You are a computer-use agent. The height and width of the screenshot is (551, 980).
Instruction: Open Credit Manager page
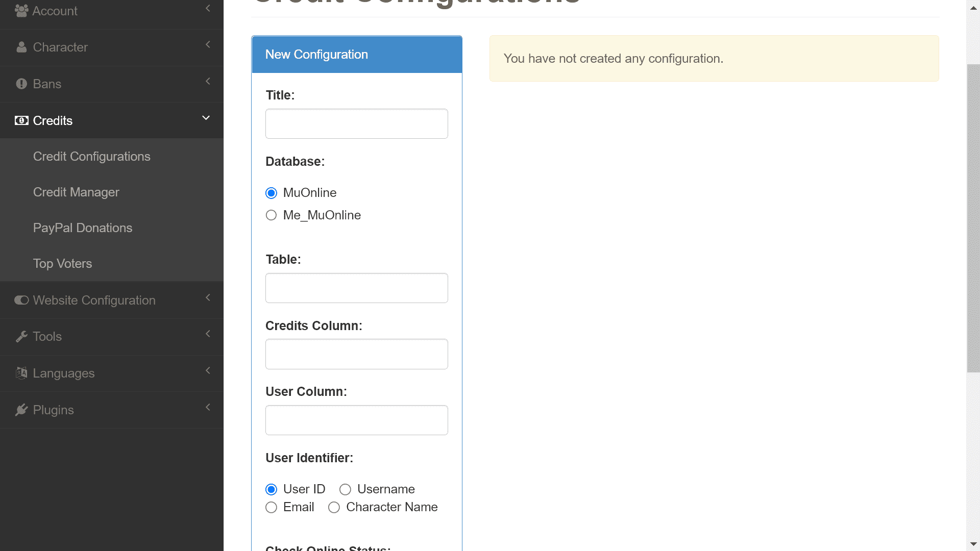pos(76,192)
